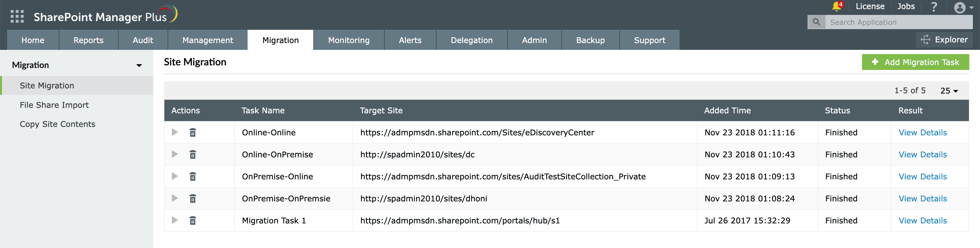Select the Migration tab
This screenshot has height=248, width=980.
[280, 40]
